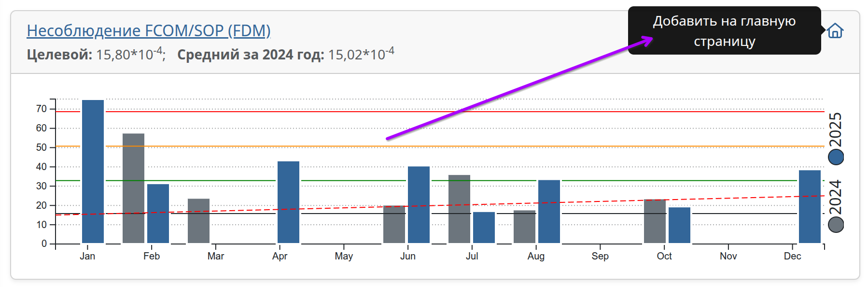Toggle the 2024 series legend circle
868x287 pixels.
(836, 225)
